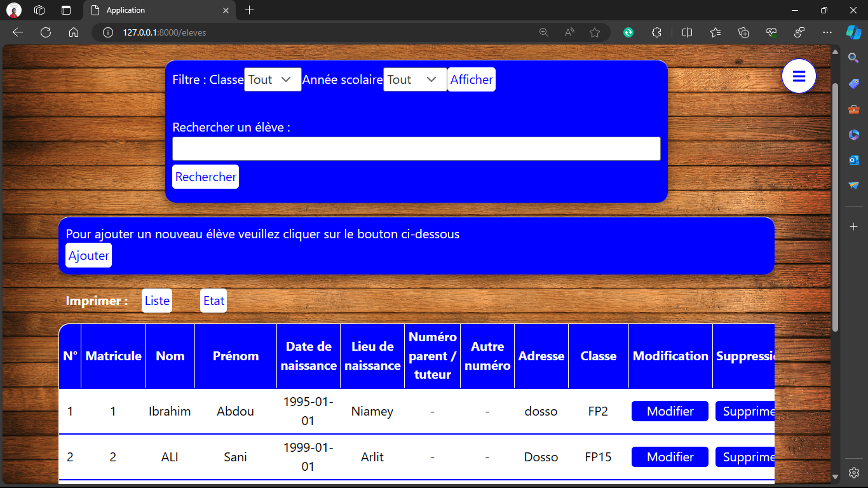Screen dimensions: 868x488
Task: Open browser Collections
Action: [743, 32]
